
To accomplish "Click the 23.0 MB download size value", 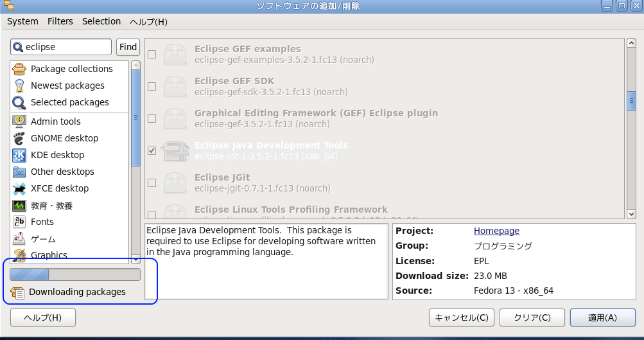I will [491, 276].
